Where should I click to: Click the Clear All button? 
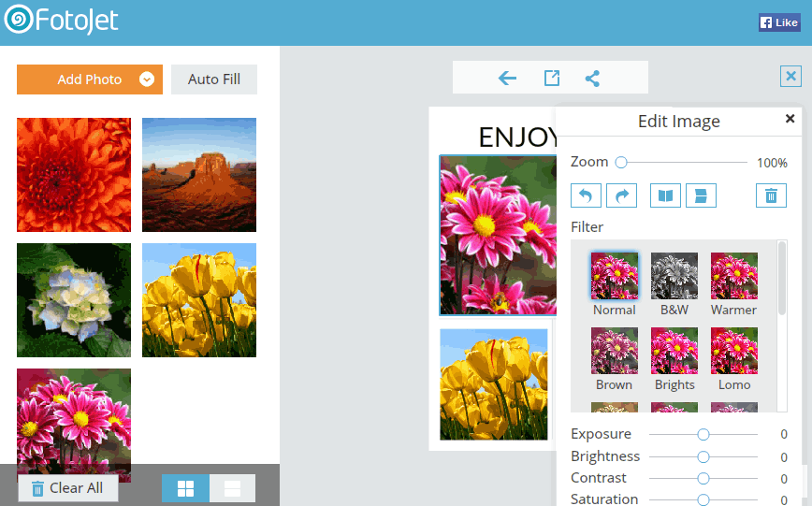click(68, 488)
